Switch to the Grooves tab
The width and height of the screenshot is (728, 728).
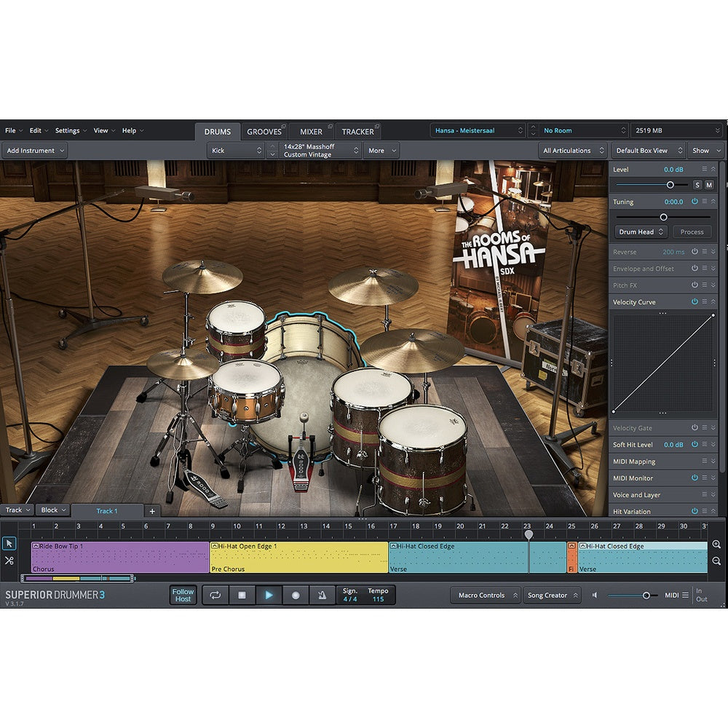click(x=264, y=132)
